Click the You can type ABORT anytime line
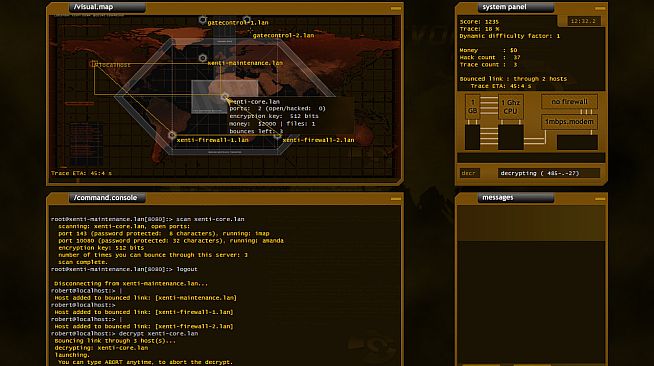 145,362
